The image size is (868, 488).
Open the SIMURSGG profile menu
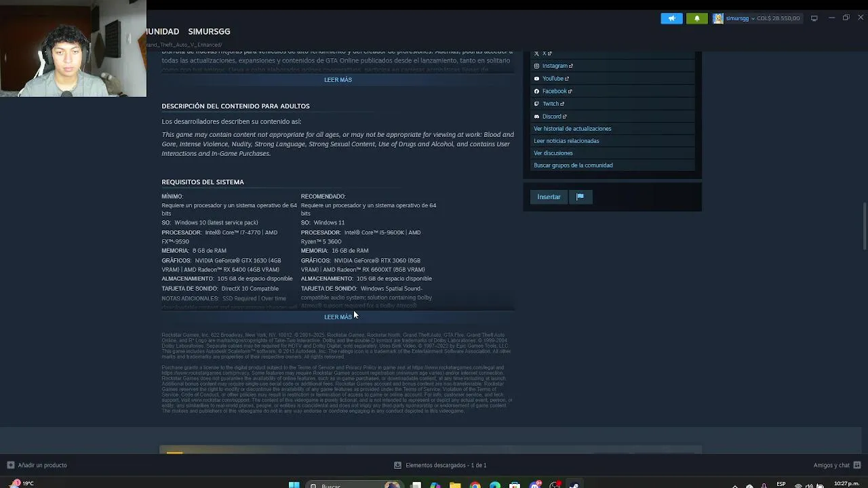click(209, 31)
